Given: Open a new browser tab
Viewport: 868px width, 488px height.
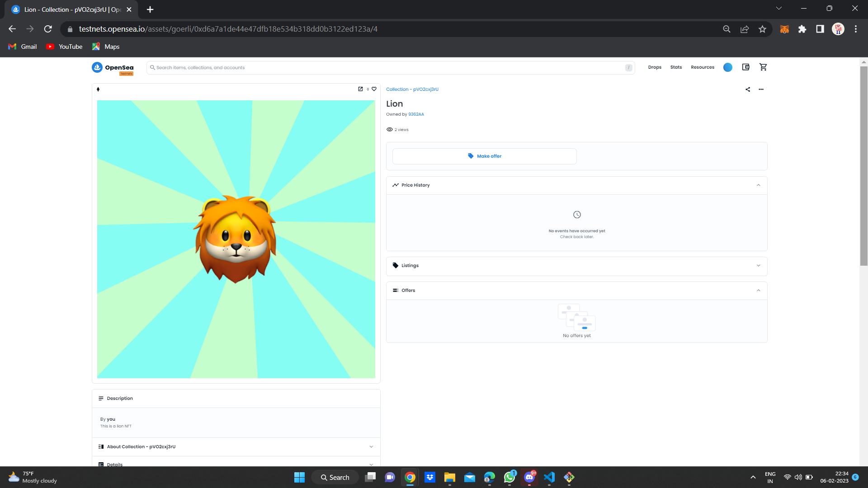Looking at the screenshot, I should click(150, 9).
